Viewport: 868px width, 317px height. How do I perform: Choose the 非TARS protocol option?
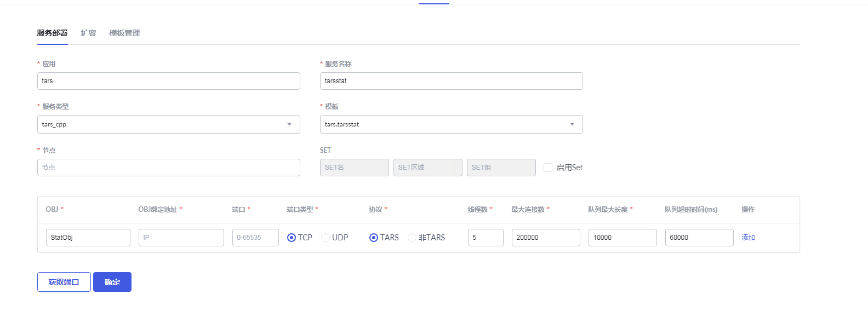coord(412,238)
